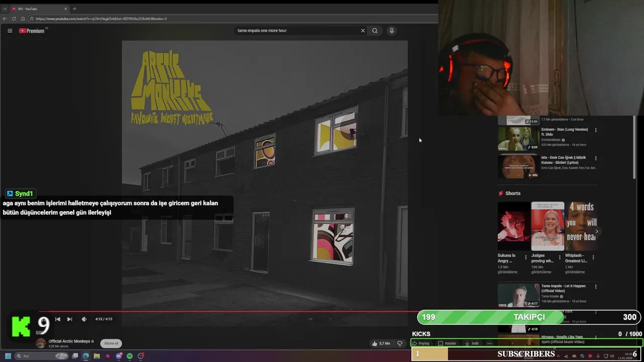Viewport: 644px width, 362px height.
Task: Click the 4:12 / 4:13 time display
Action: pos(104,319)
